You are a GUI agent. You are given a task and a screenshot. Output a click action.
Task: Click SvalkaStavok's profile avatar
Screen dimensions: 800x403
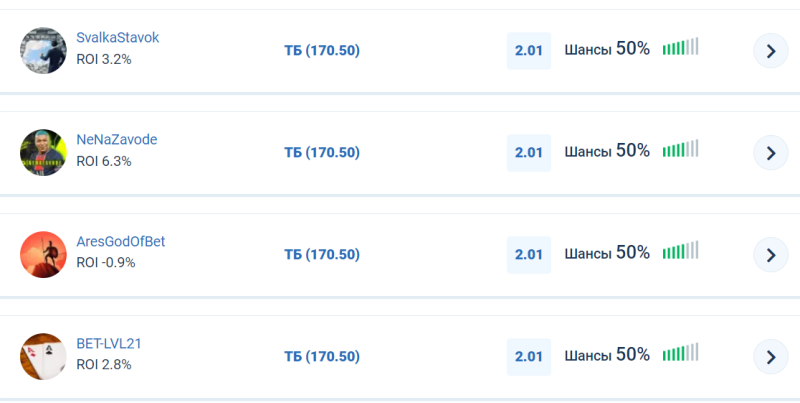point(43,50)
